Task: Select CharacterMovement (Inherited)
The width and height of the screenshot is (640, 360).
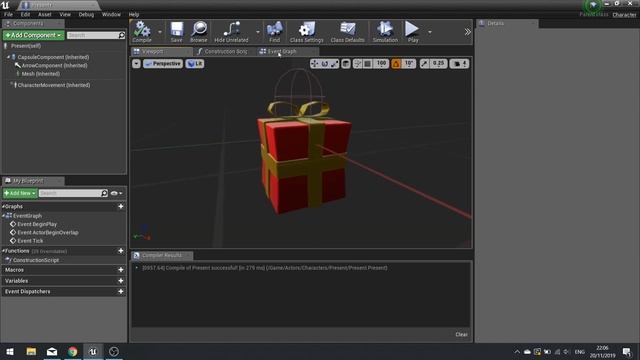Action: [x=53, y=85]
